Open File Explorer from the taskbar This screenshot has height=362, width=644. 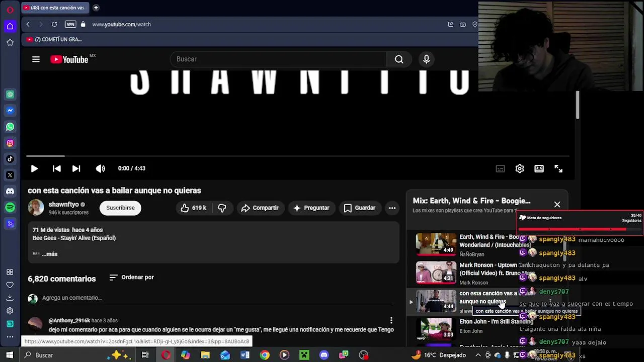click(205, 355)
